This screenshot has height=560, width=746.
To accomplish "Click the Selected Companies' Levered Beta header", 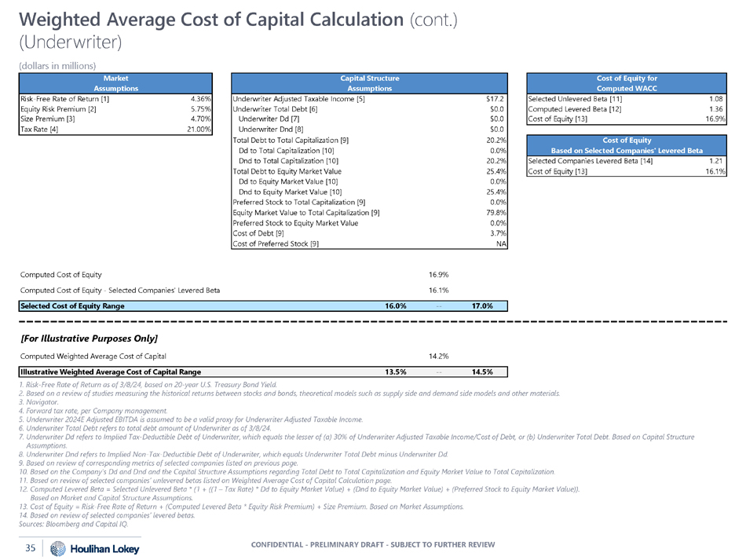I will (x=626, y=145).
